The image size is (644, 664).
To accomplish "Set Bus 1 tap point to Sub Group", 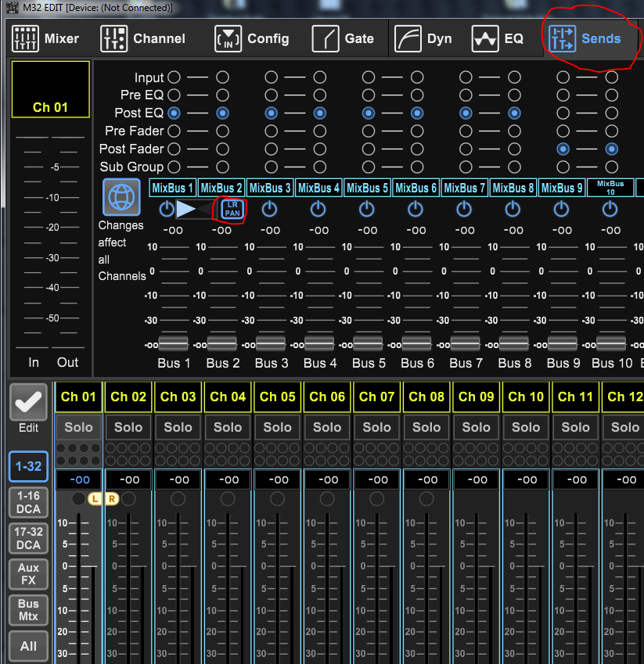I will tap(174, 167).
